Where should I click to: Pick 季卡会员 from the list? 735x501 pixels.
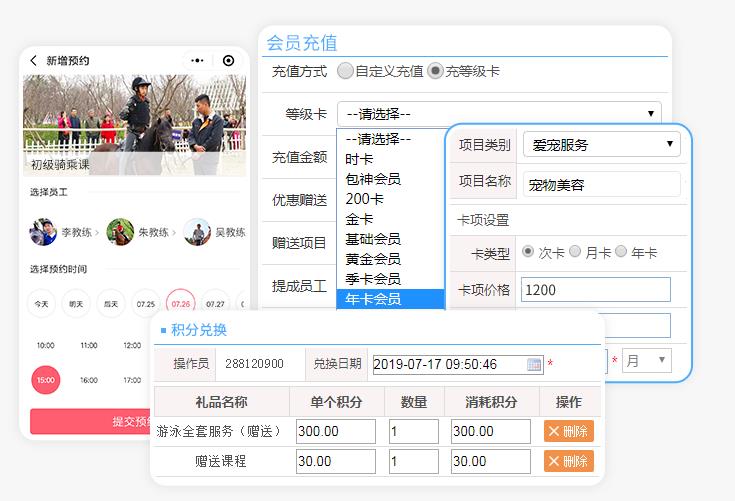click(390, 279)
